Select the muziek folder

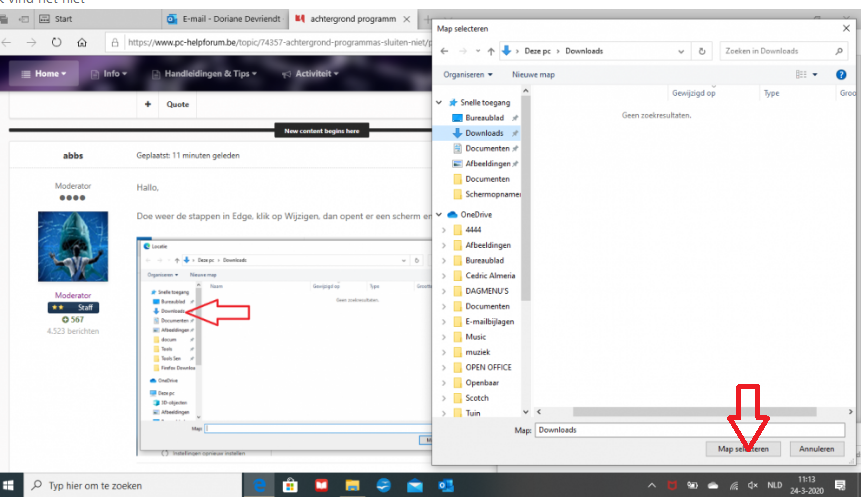point(477,352)
